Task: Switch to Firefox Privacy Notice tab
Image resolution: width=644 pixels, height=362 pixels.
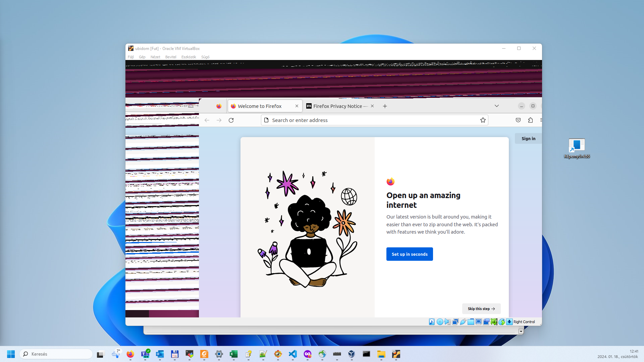Action: point(338,106)
